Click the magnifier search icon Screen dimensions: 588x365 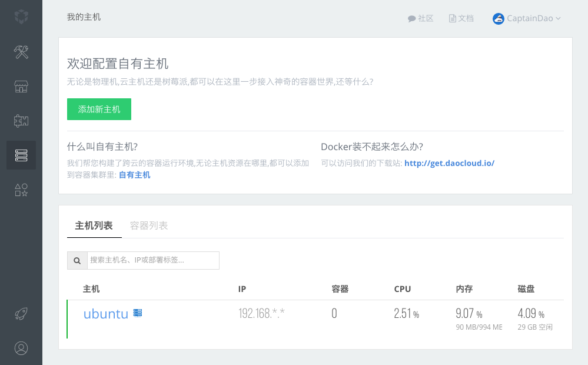77,260
